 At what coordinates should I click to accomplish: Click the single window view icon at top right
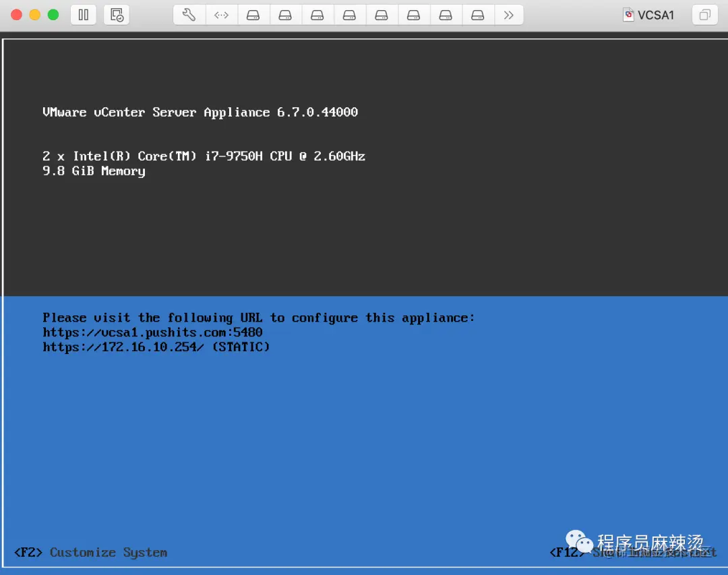pyautogui.click(x=705, y=15)
